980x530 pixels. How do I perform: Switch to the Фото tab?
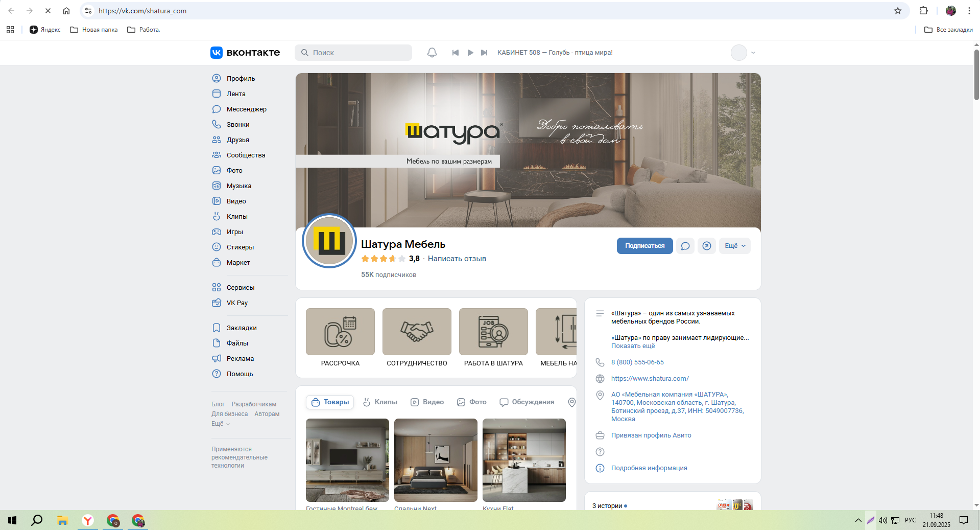472,402
